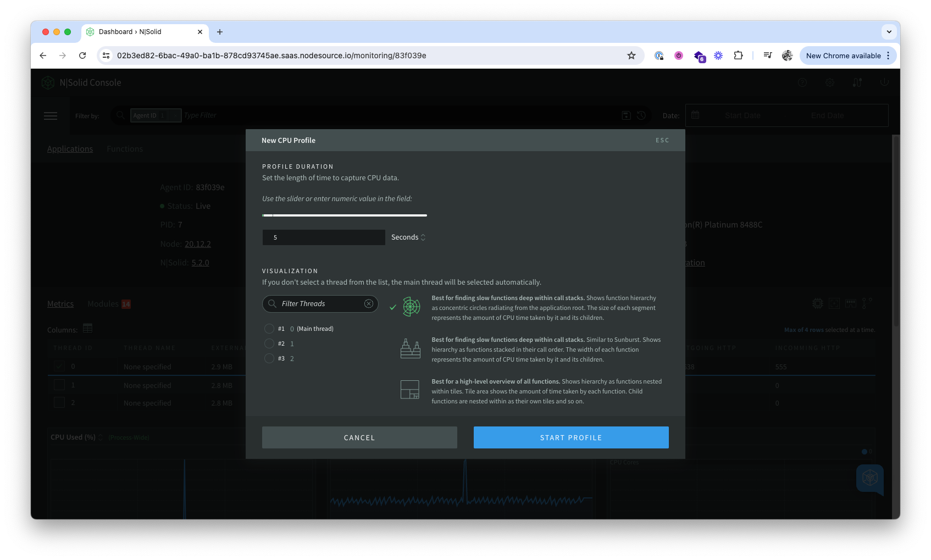The width and height of the screenshot is (931, 560).
Task: Dismiss dialog with ESC label
Action: click(x=662, y=140)
